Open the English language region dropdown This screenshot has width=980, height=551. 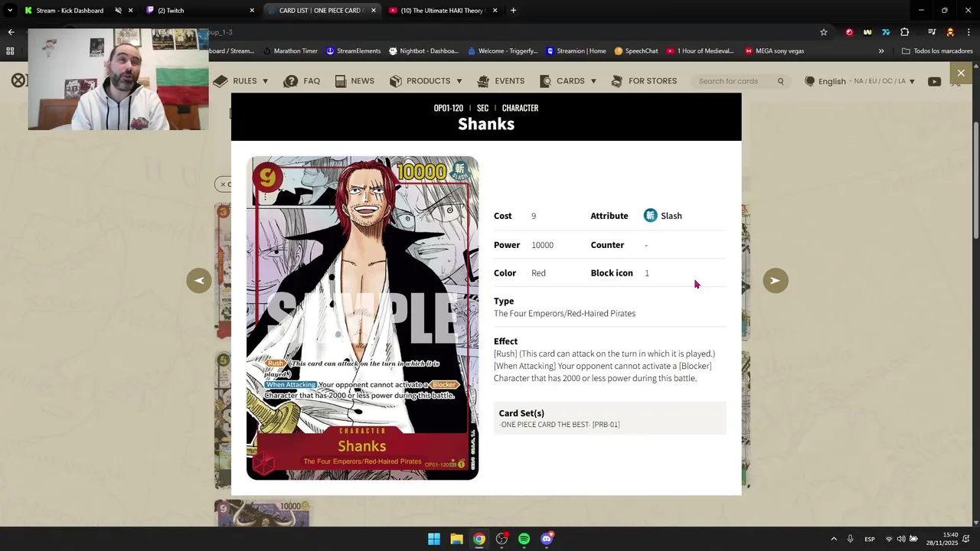pyautogui.click(x=860, y=81)
